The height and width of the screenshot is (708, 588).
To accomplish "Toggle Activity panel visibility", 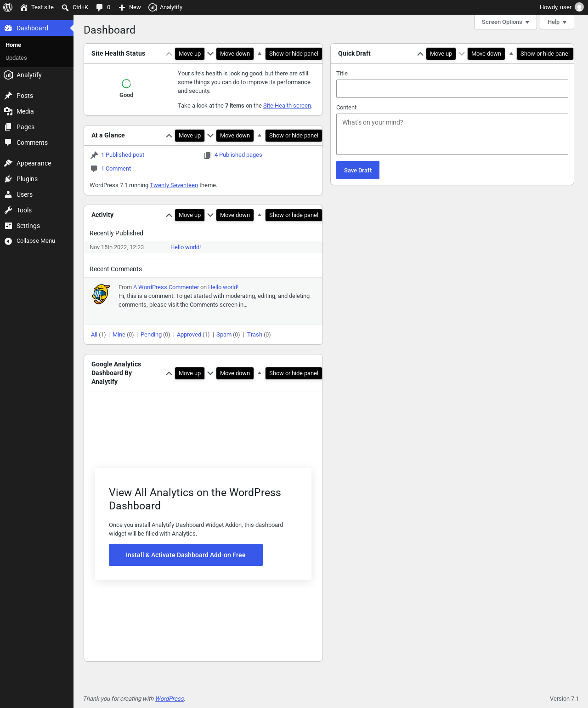I will (260, 215).
